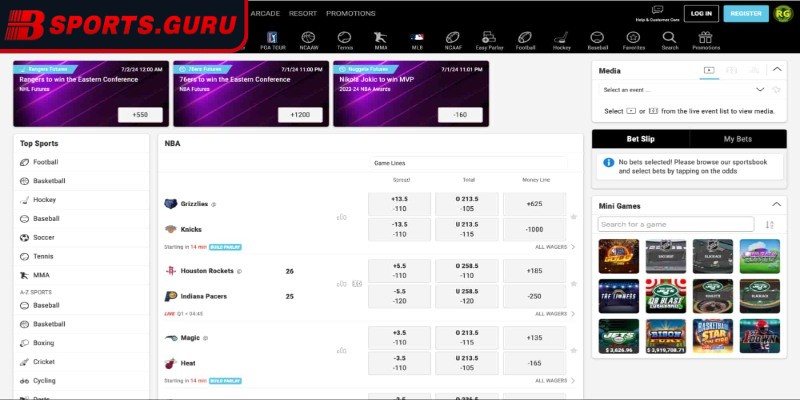This screenshot has height=400, width=800.
Task: Favorite the Magic vs Heat game star
Action: click(x=573, y=351)
